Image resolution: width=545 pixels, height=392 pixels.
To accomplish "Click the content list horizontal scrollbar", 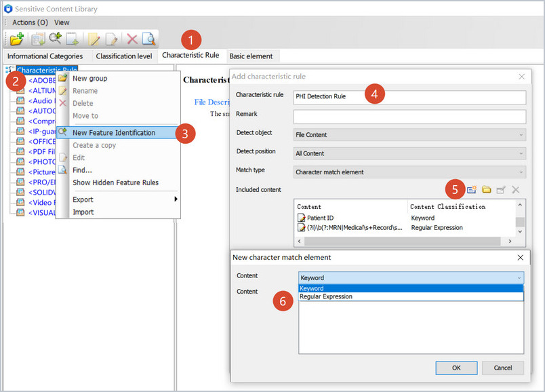I will [402, 241].
